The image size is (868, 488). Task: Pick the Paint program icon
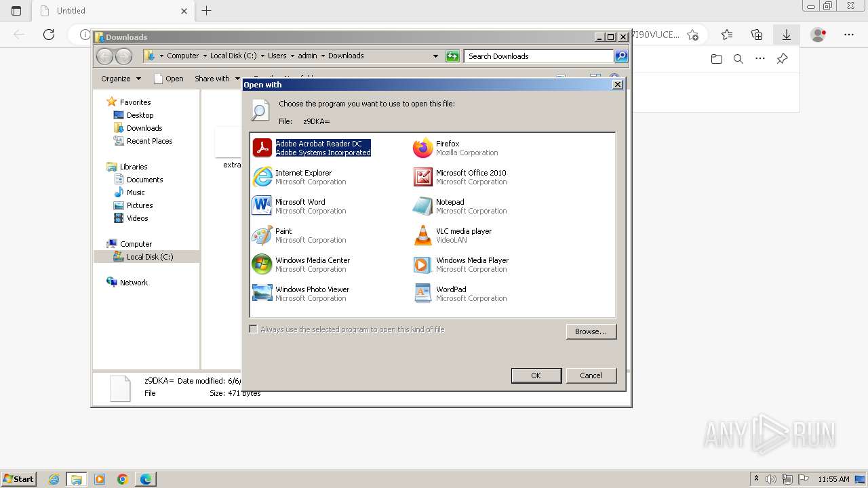tap(262, 235)
